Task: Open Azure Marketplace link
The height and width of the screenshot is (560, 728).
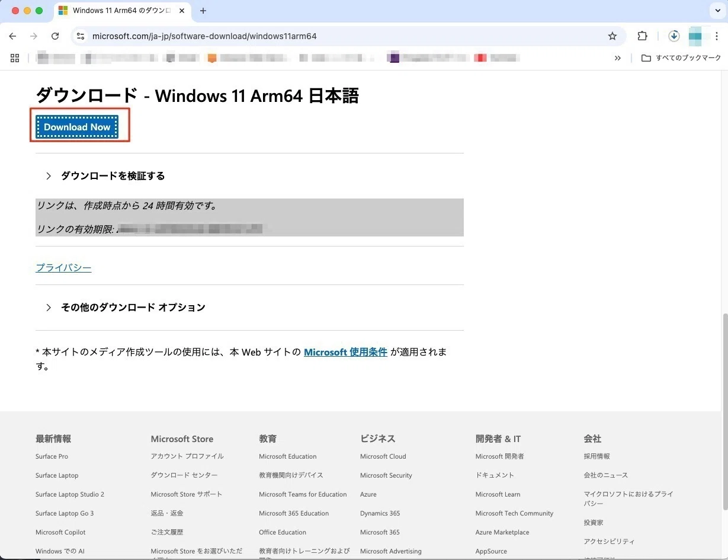Action: point(502,532)
